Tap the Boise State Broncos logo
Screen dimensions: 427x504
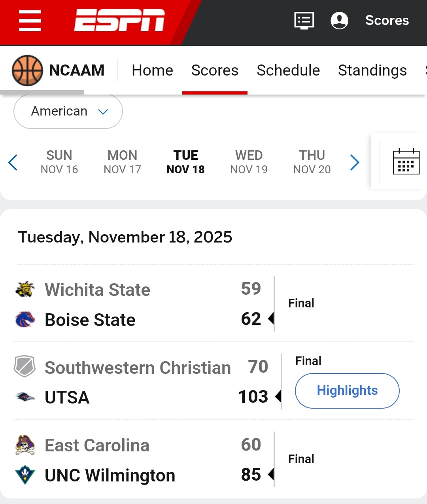coord(25,319)
